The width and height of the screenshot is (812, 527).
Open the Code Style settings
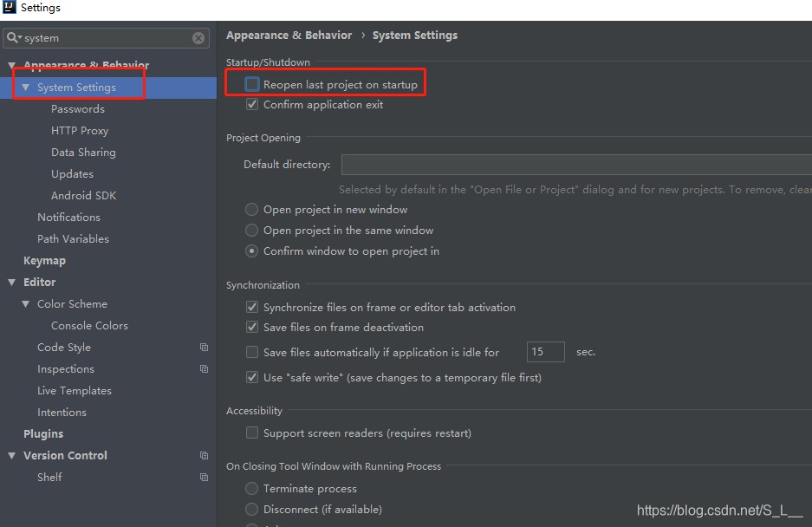tap(64, 348)
